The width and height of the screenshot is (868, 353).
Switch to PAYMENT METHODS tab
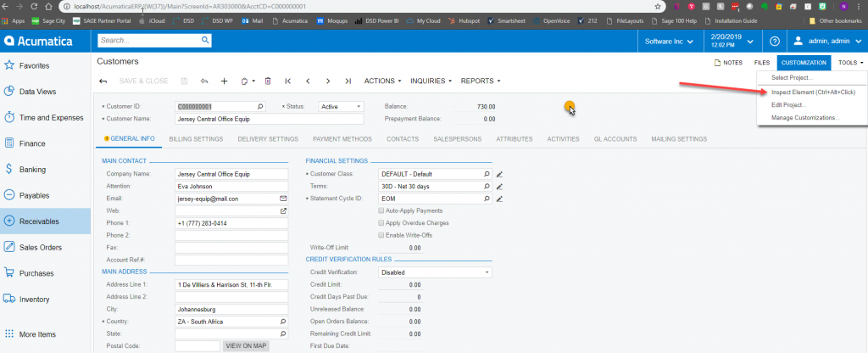[x=342, y=139]
